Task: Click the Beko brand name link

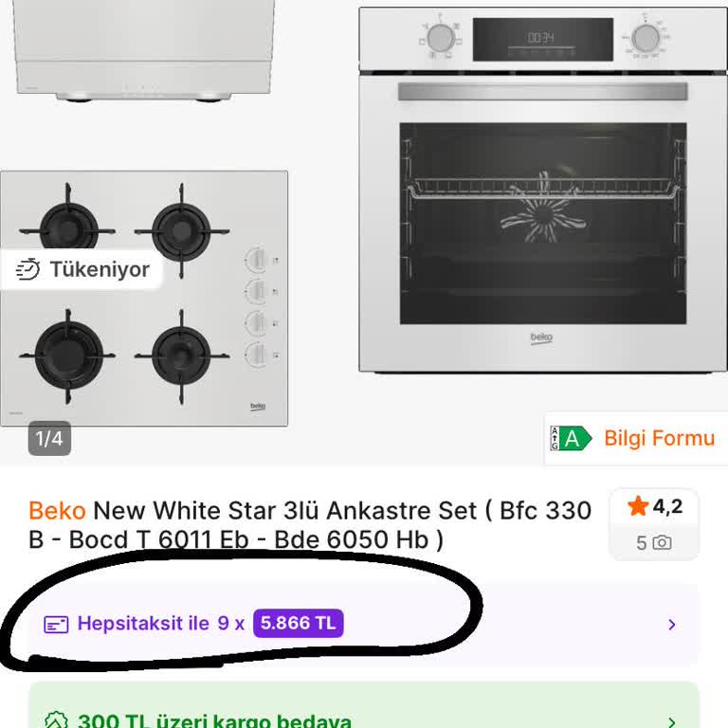Action: pyautogui.click(x=57, y=511)
